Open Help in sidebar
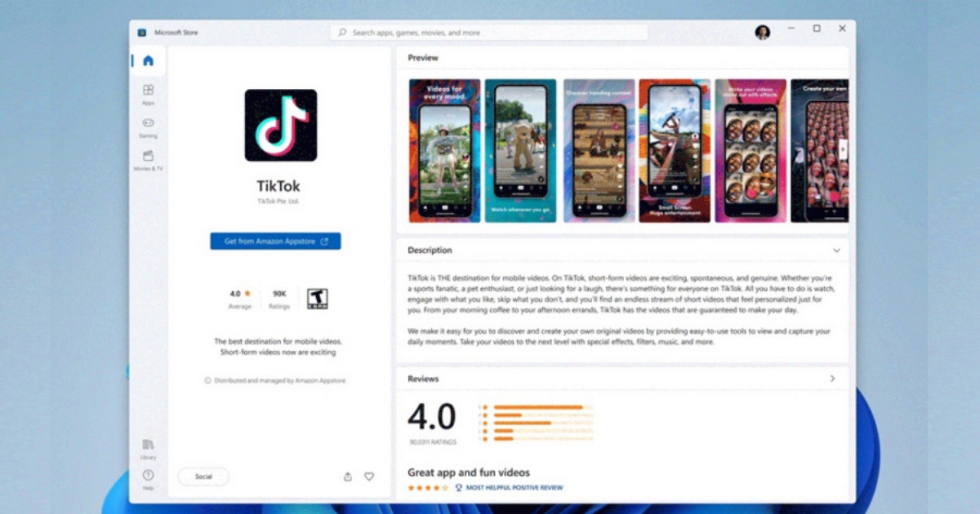The image size is (980, 514). (x=148, y=479)
